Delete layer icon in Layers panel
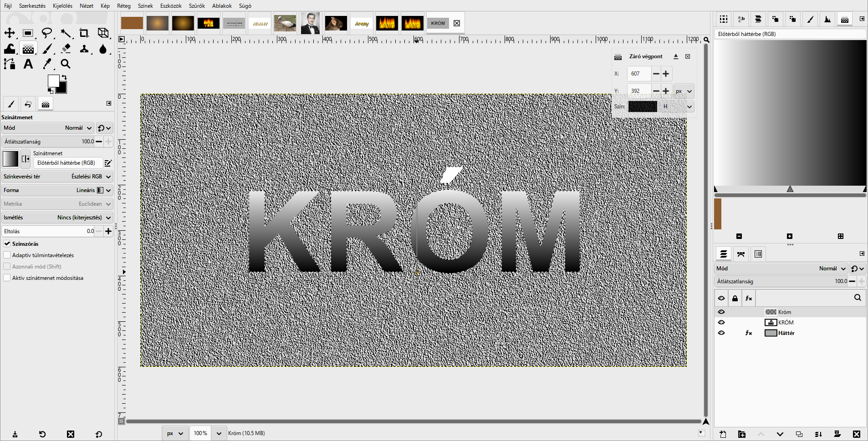The image size is (868, 441). [x=857, y=434]
